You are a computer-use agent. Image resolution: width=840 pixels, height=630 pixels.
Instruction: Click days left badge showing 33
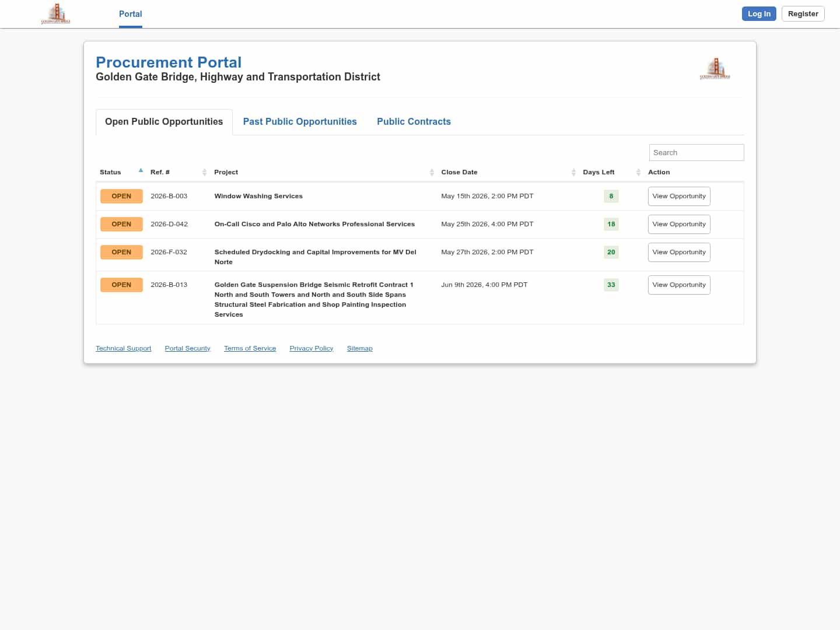tap(611, 285)
